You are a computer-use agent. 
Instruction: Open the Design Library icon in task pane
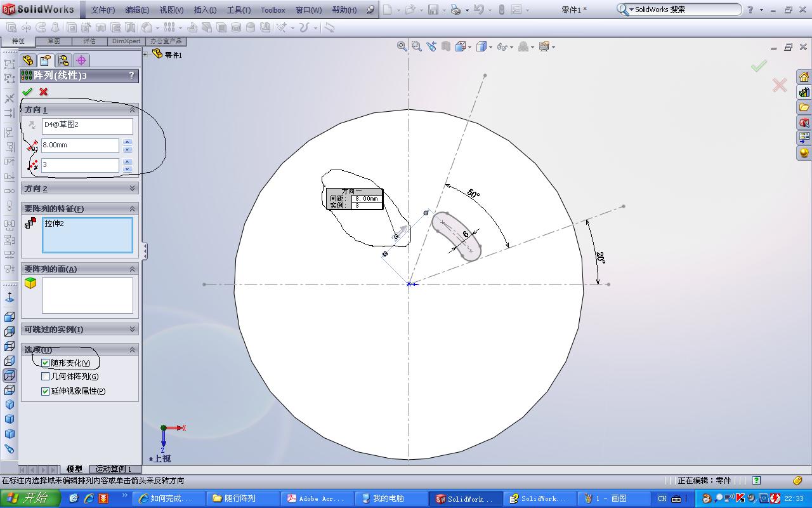(x=804, y=92)
